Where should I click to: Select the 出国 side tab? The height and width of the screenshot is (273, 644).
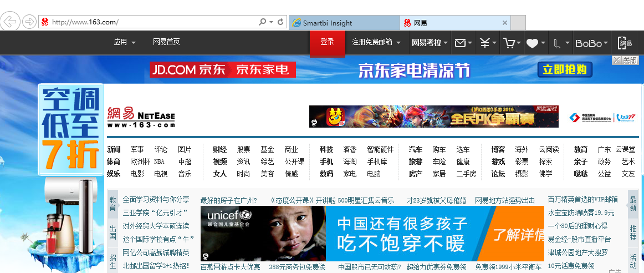tap(113, 232)
